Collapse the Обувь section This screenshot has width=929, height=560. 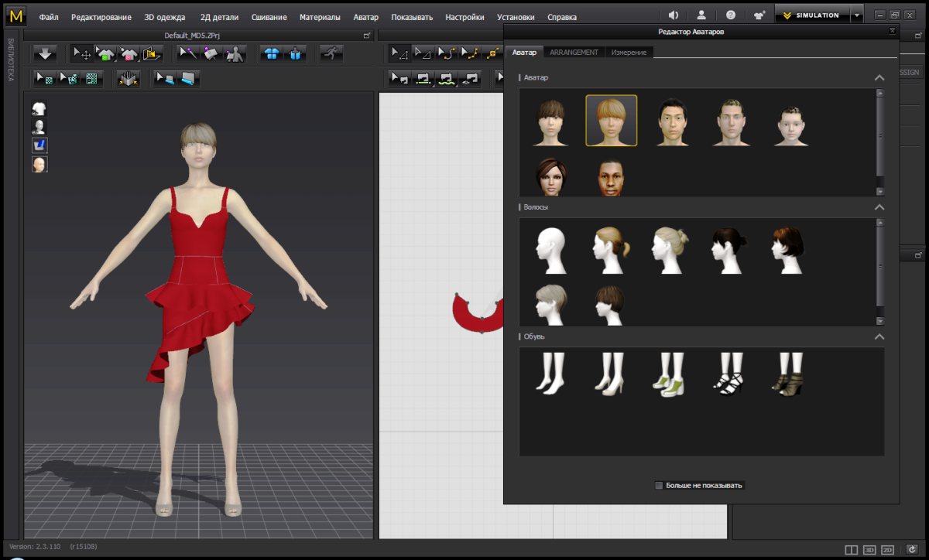click(x=879, y=336)
